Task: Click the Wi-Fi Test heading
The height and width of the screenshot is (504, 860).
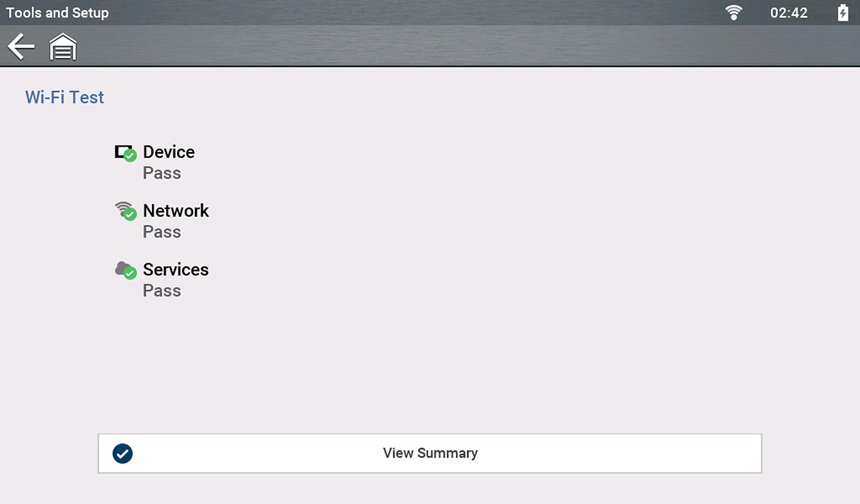Action: coord(65,97)
